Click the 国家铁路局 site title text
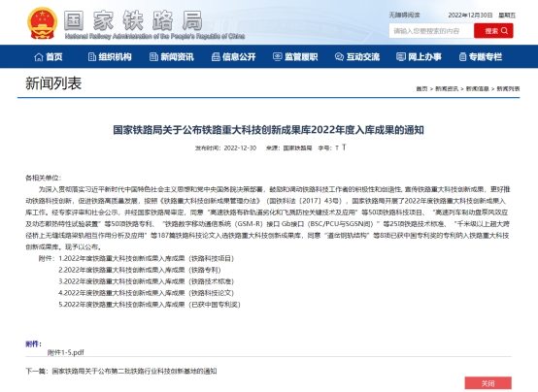This screenshot has width=538, height=392. [x=133, y=20]
